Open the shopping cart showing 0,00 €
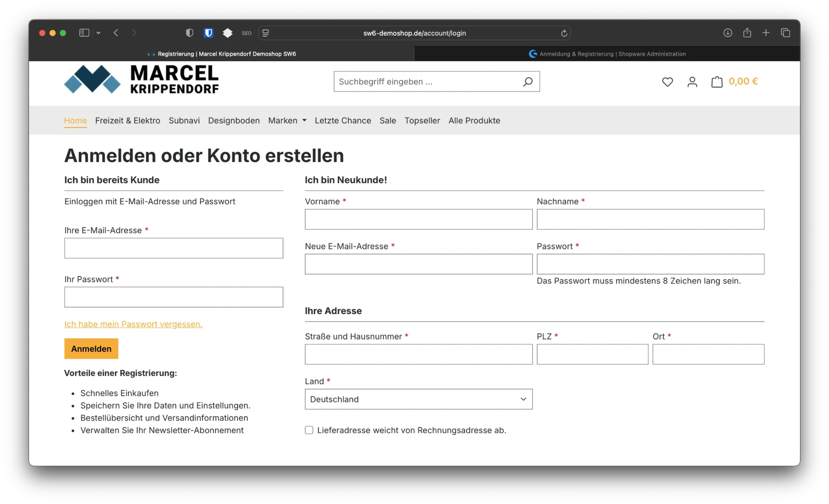The image size is (829, 504). tap(717, 81)
